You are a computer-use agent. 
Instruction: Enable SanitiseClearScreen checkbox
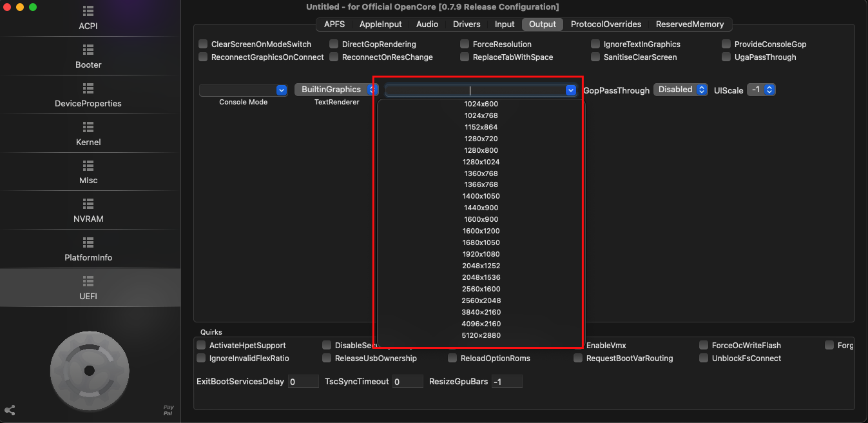tap(595, 57)
